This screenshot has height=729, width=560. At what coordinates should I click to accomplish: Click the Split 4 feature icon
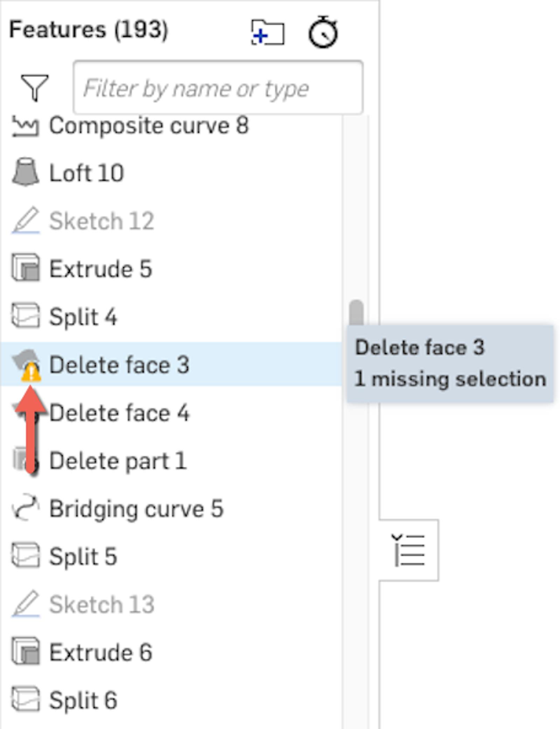pos(26,316)
